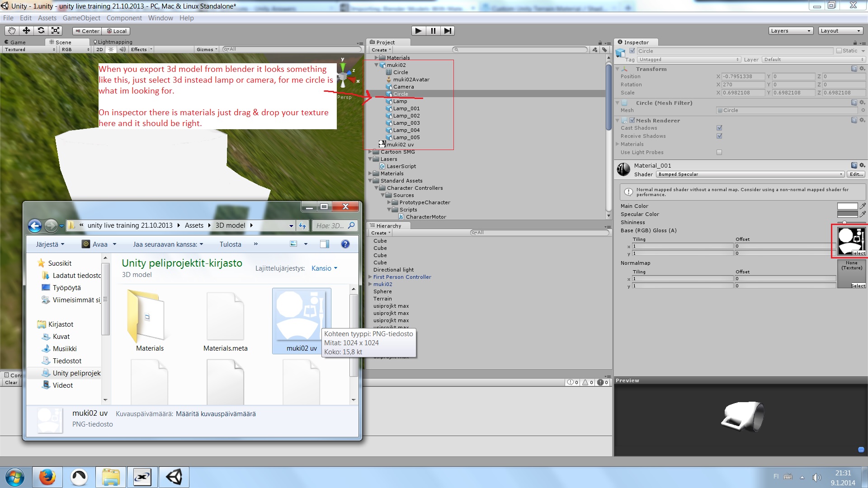Open the Layout dropdown

(x=840, y=31)
